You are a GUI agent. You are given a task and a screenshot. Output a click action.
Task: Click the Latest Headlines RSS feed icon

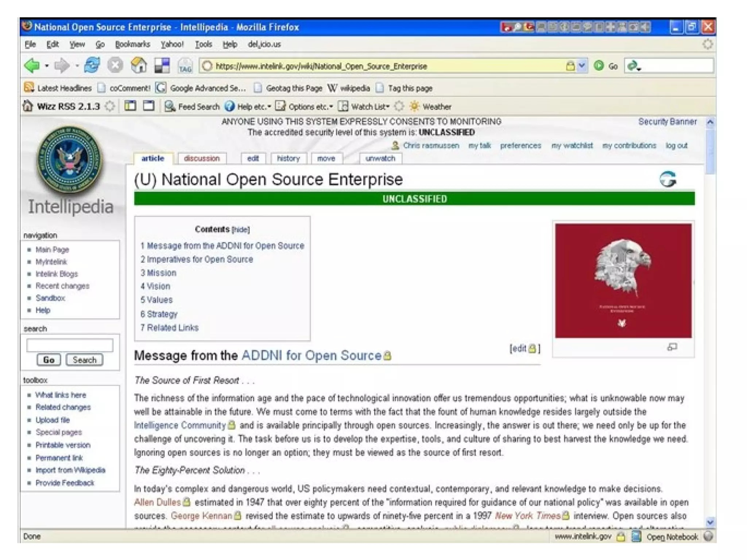point(29,87)
